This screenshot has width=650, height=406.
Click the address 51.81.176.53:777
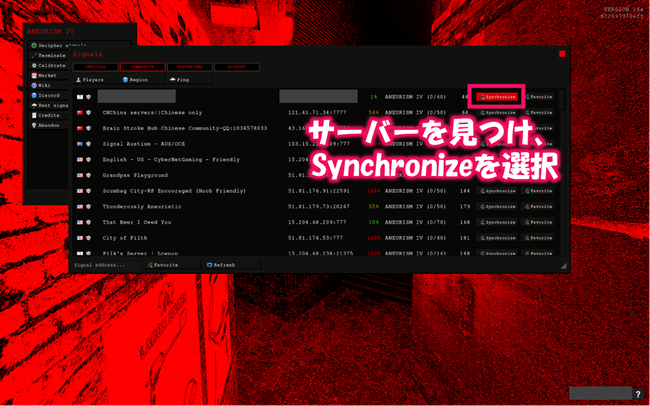(x=315, y=238)
